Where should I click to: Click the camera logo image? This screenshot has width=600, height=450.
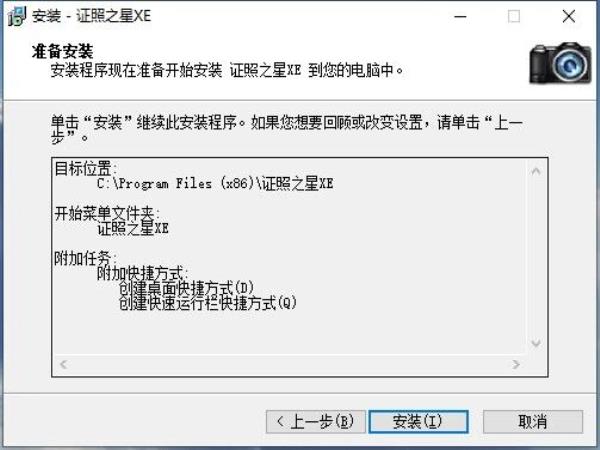560,63
